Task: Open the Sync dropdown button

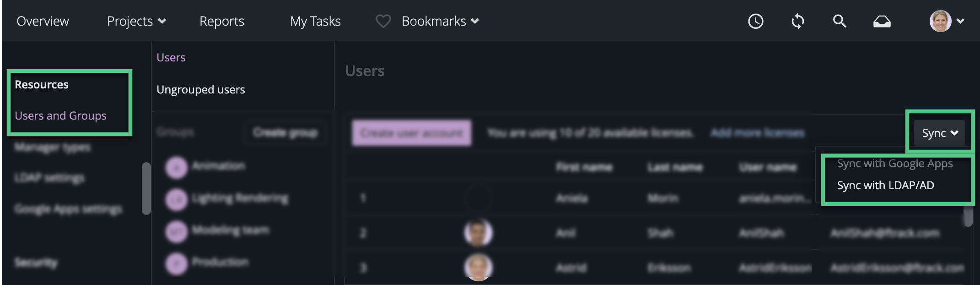Action: [x=939, y=133]
